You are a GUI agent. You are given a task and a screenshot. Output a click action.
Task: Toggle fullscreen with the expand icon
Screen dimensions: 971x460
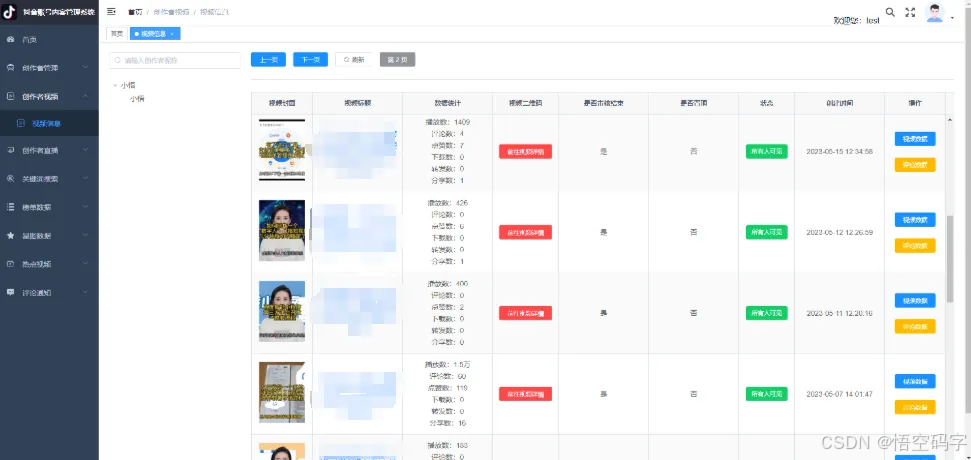point(910,12)
